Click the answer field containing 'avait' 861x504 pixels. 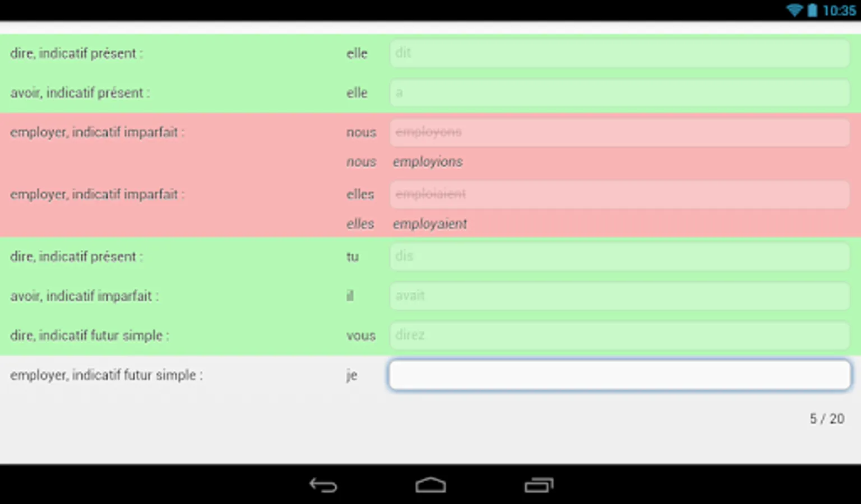[x=619, y=296]
